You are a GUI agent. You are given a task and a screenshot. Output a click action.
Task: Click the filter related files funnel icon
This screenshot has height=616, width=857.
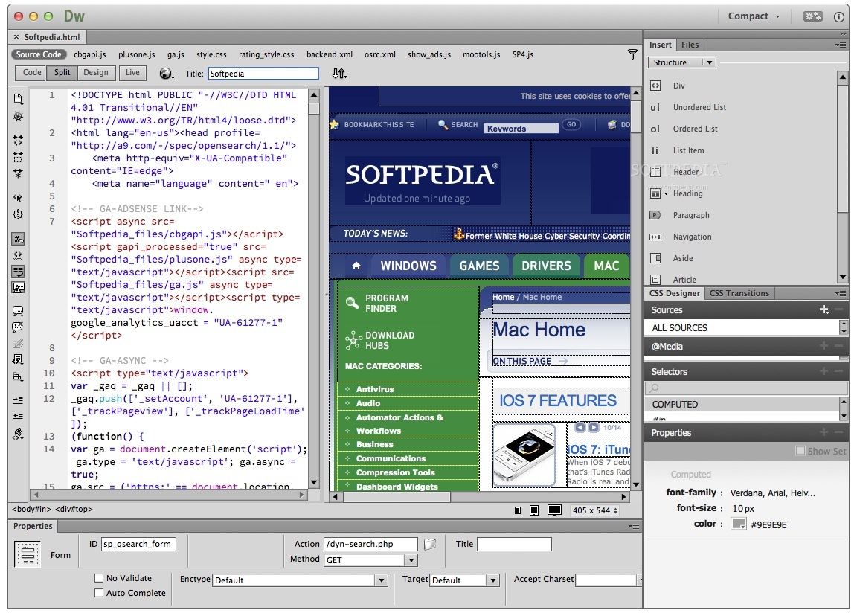(632, 54)
